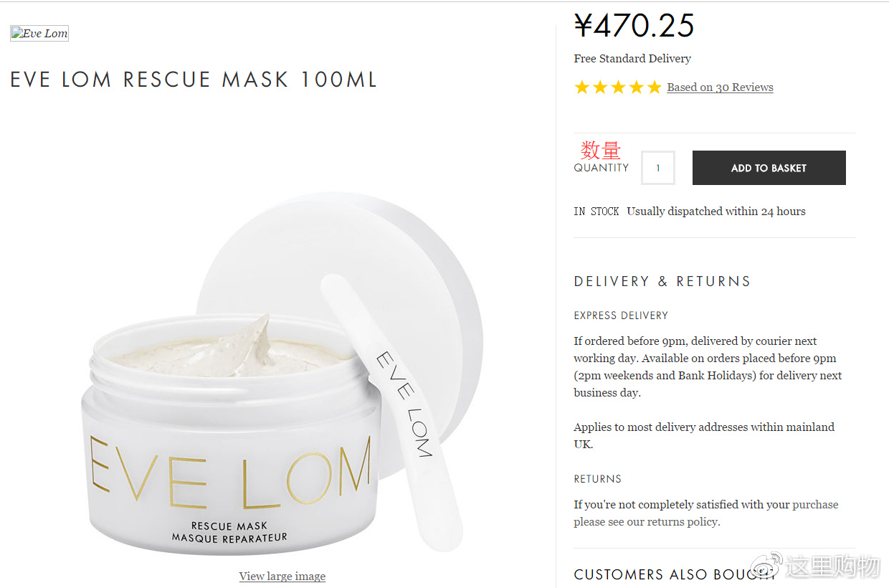
Task: Click the Eve Lom Rescue Mask 100ml title
Action: pyautogui.click(x=194, y=79)
